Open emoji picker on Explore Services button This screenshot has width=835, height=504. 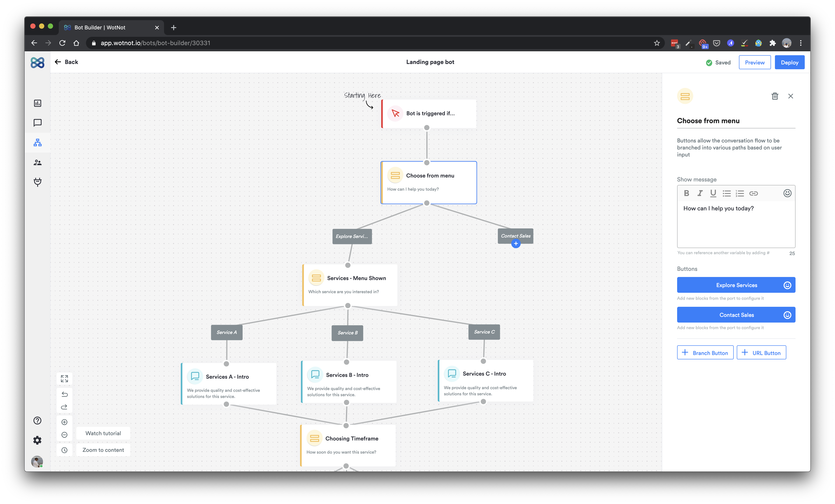click(x=787, y=285)
